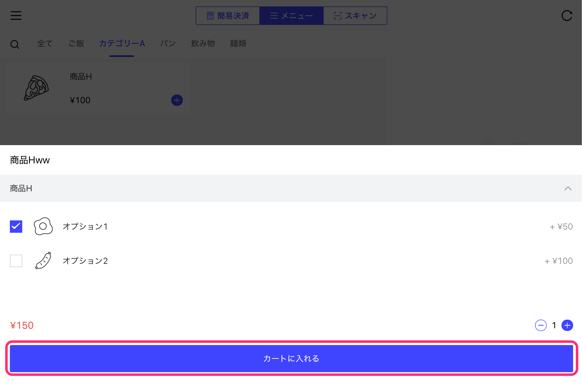The image size is (582, 387).
Task: Collapse the 商品H option group chevron
Action: (568, 188)
